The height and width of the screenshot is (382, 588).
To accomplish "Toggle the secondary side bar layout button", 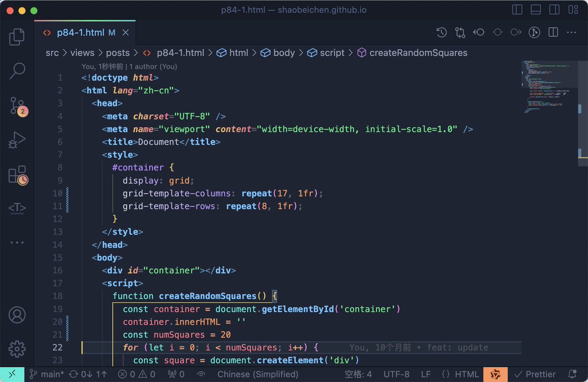I will click(554, 10).
